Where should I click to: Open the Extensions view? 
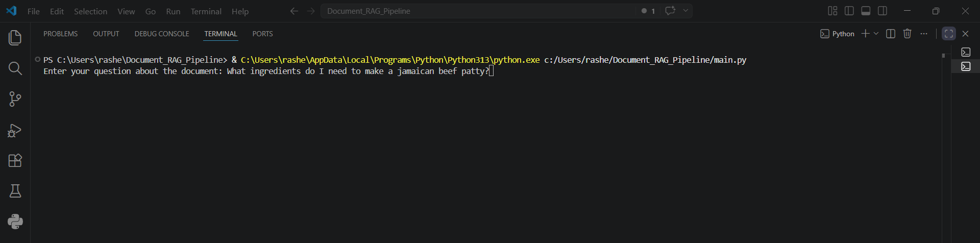(x=15, y=160)
